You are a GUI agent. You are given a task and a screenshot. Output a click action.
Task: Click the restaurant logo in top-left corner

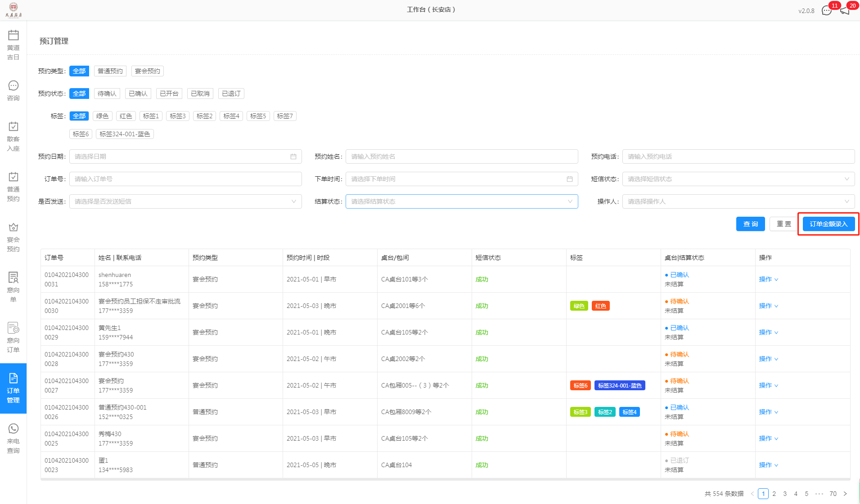14,10
